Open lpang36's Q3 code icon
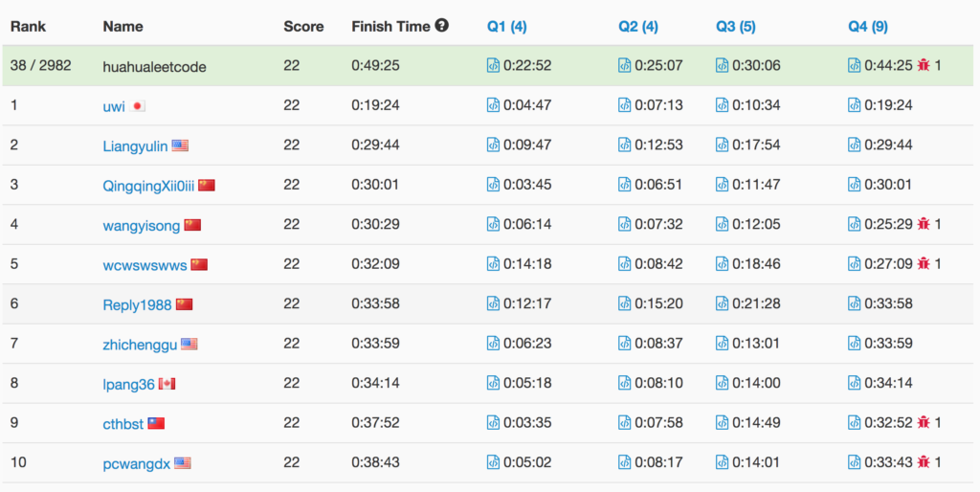 [723, 384]
